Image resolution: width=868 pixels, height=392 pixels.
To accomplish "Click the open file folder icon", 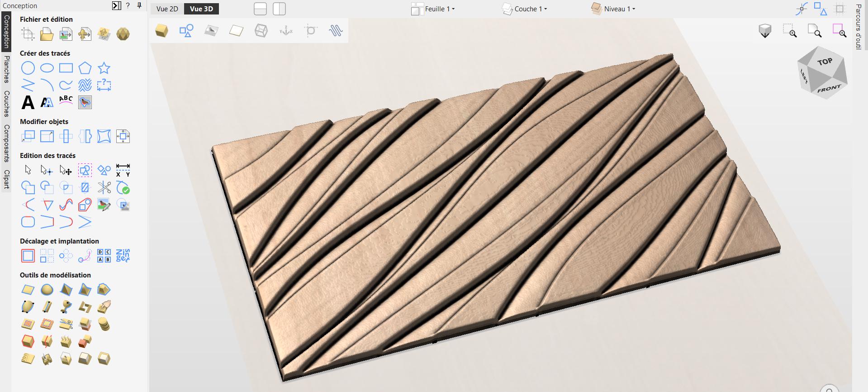I will tap(47, 34).
